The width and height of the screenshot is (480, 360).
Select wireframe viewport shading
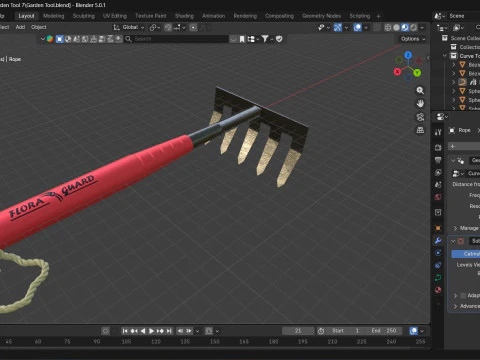point(388,27)
